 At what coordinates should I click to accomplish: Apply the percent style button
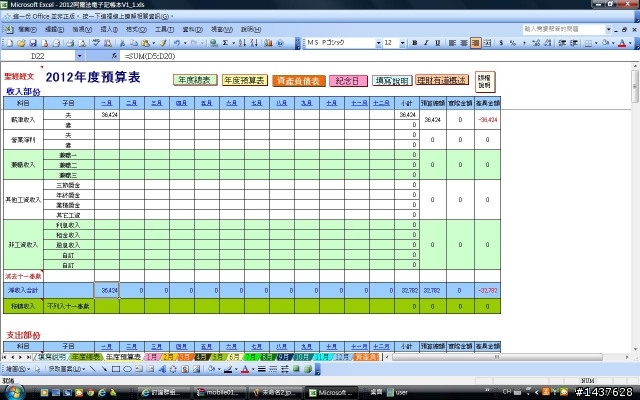(x=513, y=43)
